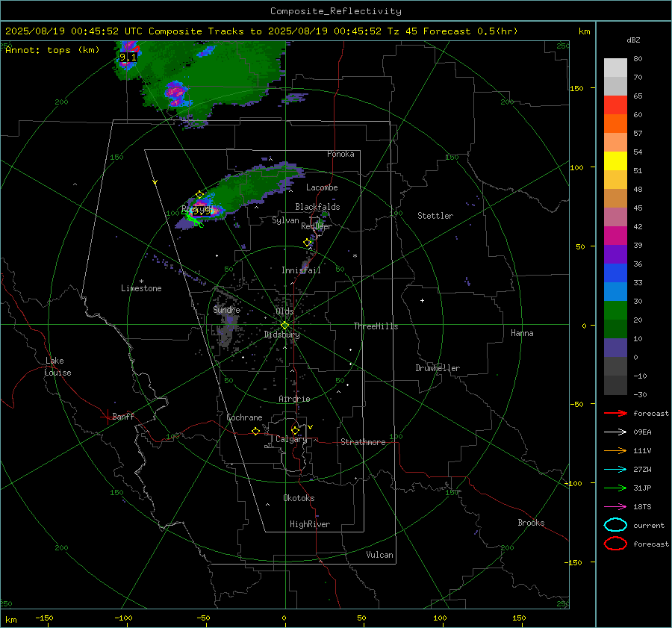The image size is (672, 628).
Task: Click the purple 39 dBZ legend swatch
Action: pyautogui.click(x=615, y=254)
